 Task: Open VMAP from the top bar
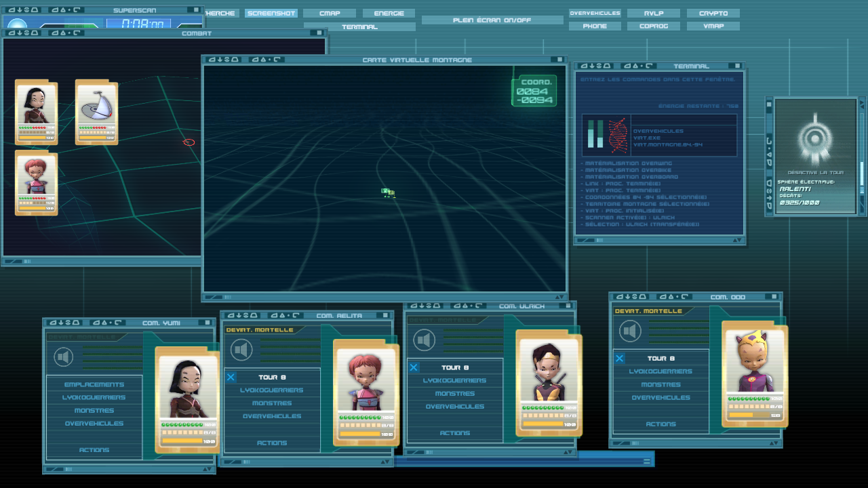[x=713, y=26]
